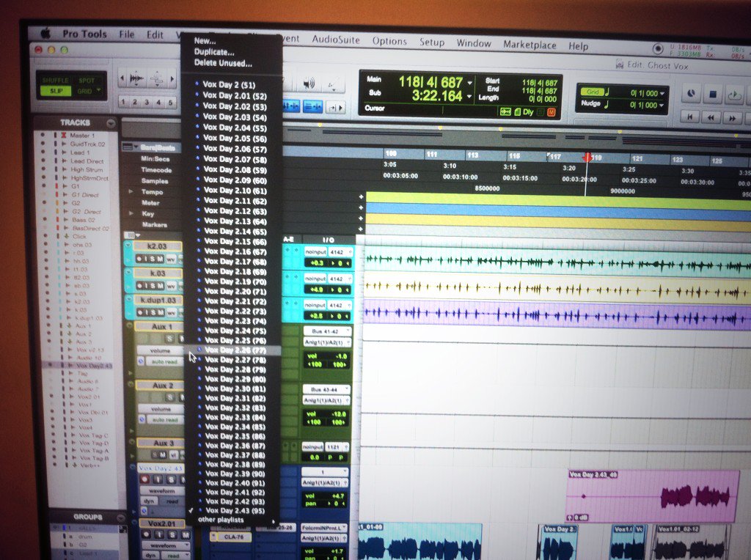Screen dimensions: 751x560
Task: Click the loop playback cloud icon
Action: point(734,95)
